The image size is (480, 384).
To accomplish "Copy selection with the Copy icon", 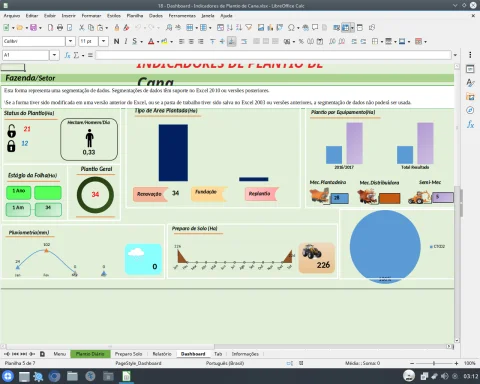I will [91, 28].
